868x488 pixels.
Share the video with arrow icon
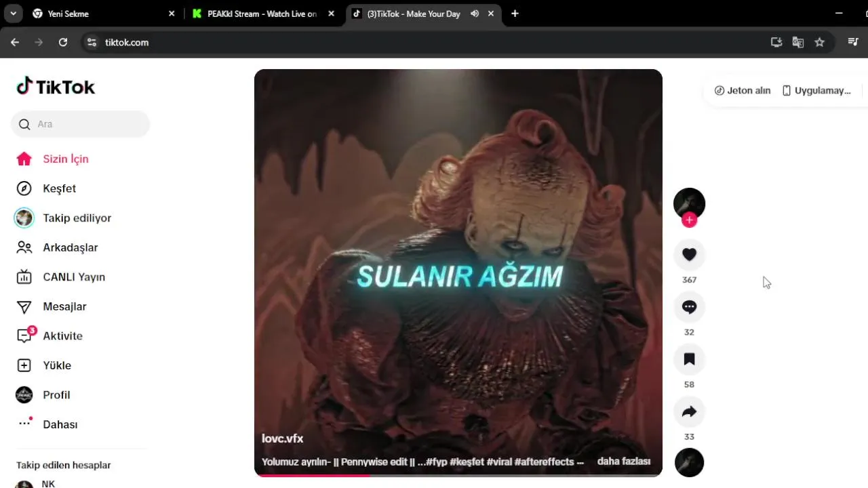689,411
